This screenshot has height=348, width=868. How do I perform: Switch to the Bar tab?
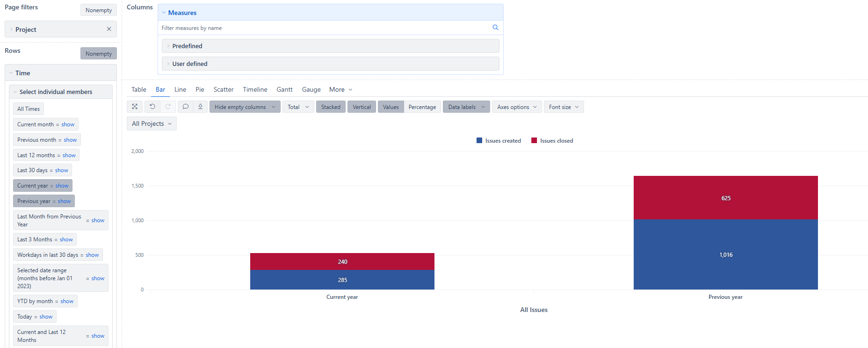tap(160, 89)
